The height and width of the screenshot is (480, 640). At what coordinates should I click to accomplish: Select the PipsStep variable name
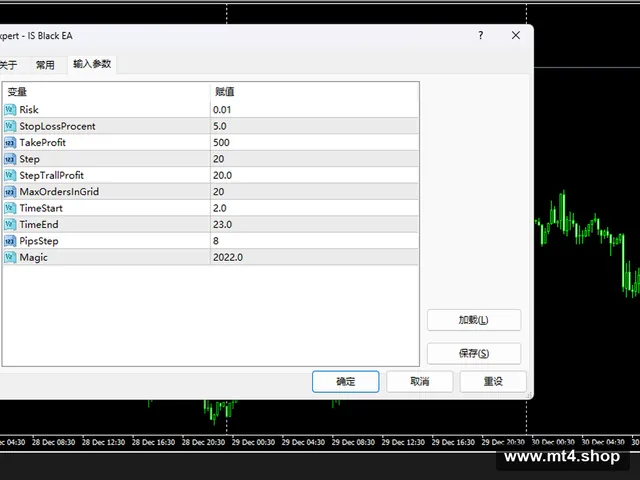point(39,241)
